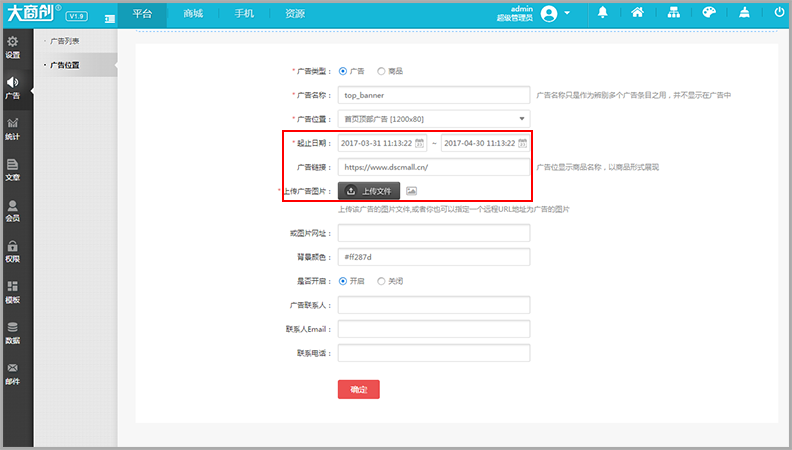Click the 联系电话 input field
This screenshot has width=792, height=450.
tap(434, 353)
